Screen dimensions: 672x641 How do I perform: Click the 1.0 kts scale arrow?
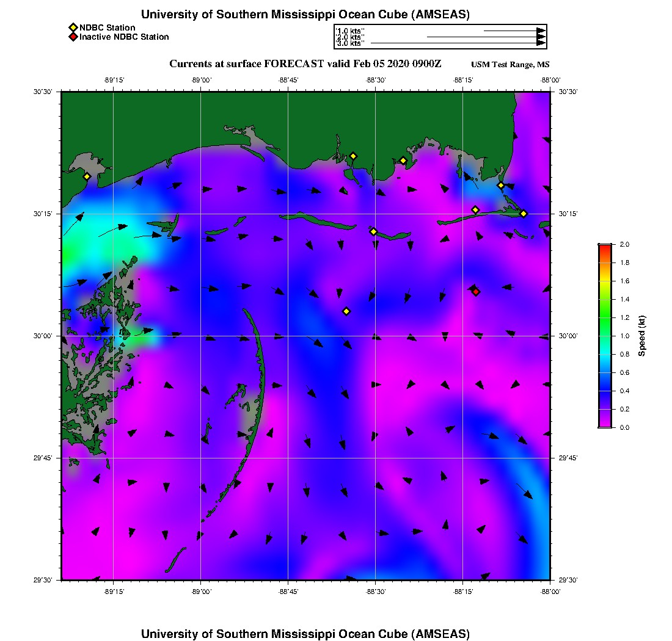point(514,30)
